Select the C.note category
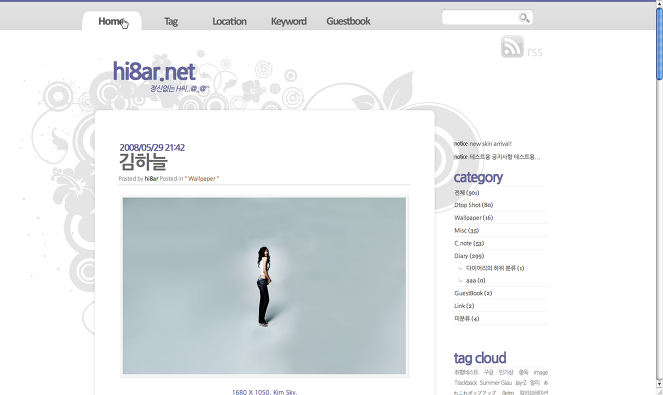The height and width of the screenshot is (395, 663). pyautogui.click(x=469, y=243)
